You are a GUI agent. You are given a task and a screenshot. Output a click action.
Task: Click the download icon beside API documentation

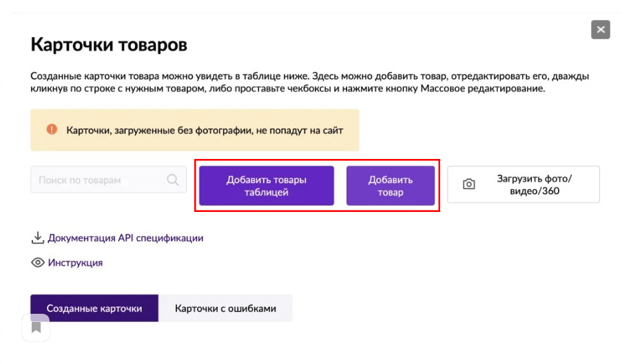pos(37,238)
